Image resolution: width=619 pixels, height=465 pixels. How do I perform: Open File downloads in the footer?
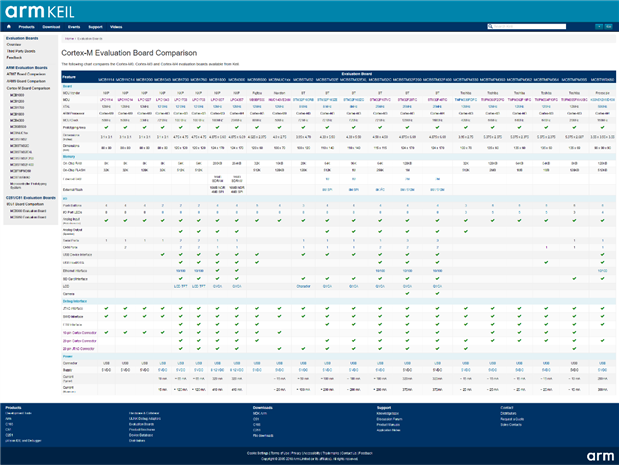pos(263,435)
